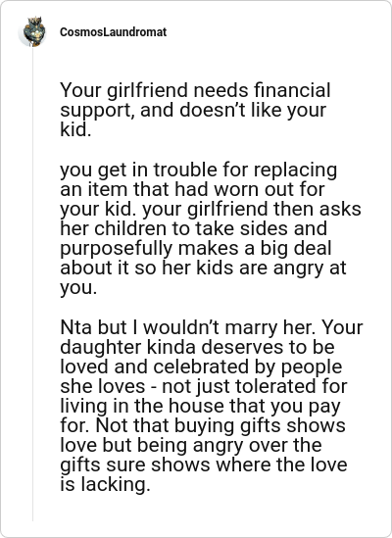The width and height of the screenshot is (392, 538).
Task: Click the first paragraph about financial support
Action: coord(195,110)
